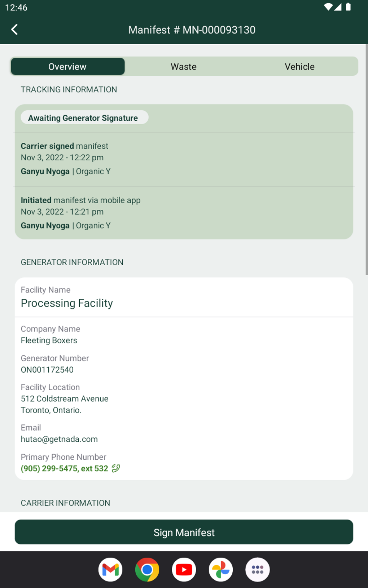Image resolution: width=368 pixels, height=588 pixels.
Task: Open YouTube app icon
Action: click(184, 570)
